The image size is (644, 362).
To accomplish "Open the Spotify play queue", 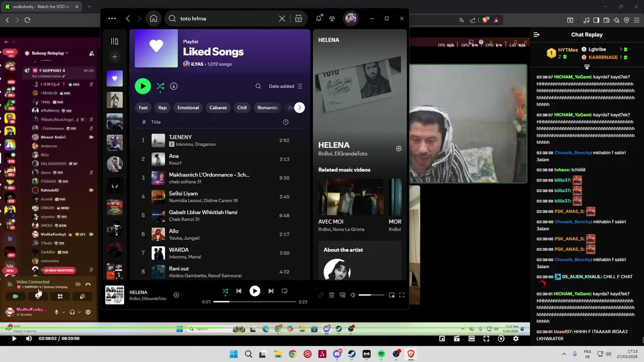I will pyautogui.click(x=332, y=295).
